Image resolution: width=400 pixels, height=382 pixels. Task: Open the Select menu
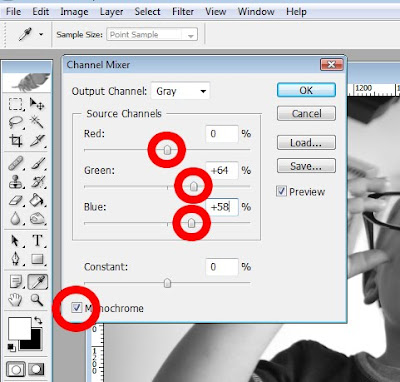coord(147,12)
